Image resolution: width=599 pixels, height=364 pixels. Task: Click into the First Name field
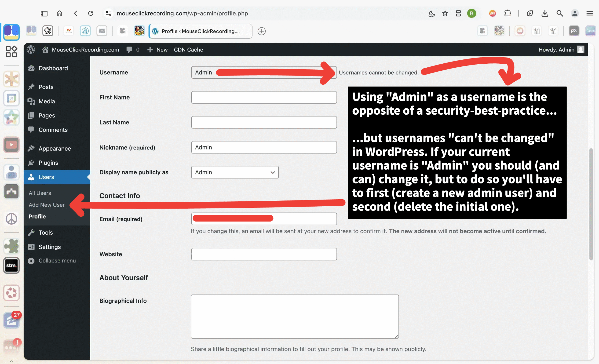[x=264, y=98]
